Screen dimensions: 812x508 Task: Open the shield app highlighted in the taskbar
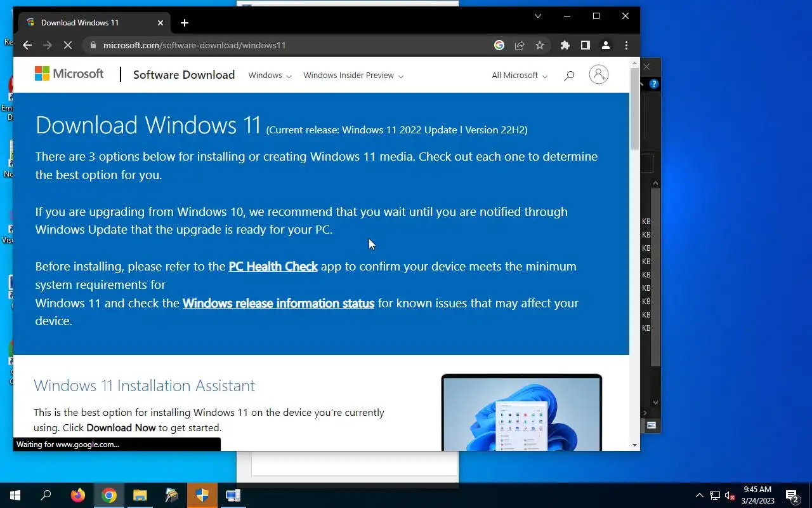202,495
